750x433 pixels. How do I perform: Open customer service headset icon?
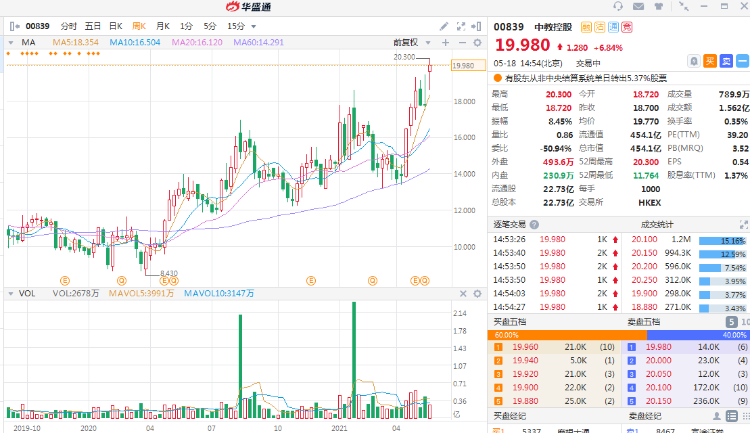(x=618, y=6)
